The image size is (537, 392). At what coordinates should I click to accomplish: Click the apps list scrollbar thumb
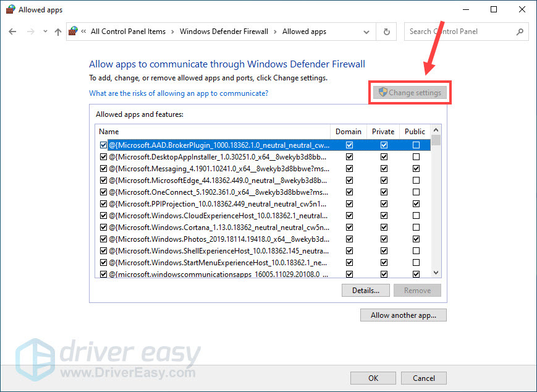(436, 140)
